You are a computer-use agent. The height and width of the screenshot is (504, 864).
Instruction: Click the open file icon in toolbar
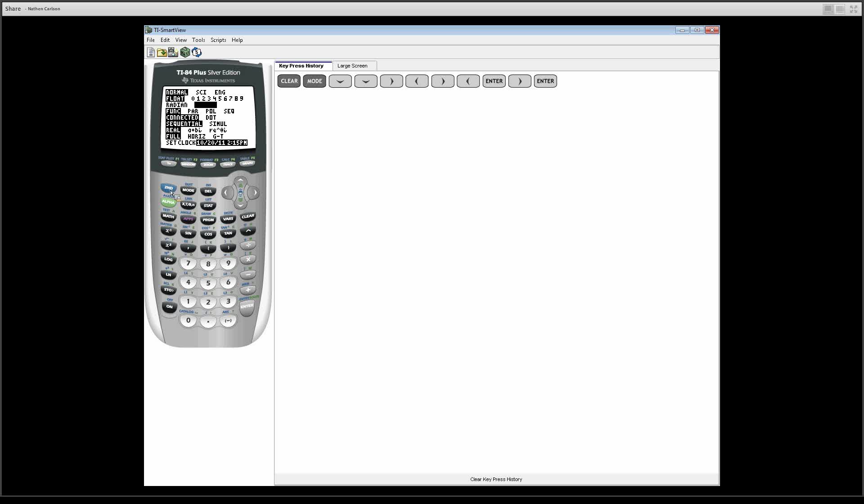[162, 52]
